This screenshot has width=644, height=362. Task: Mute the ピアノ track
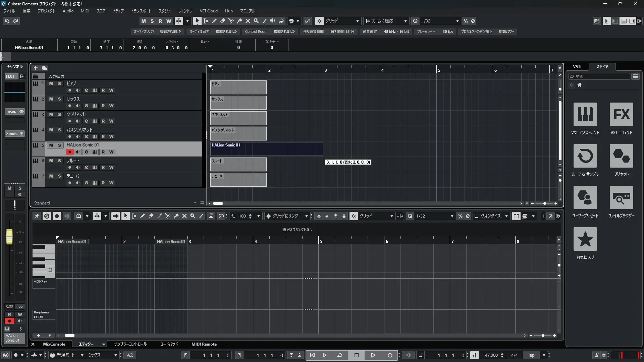pyautogui.click(x=51, y=83)
